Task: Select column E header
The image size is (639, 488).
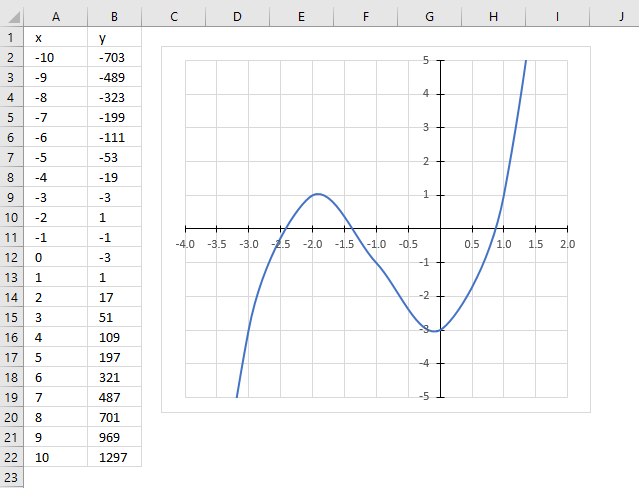Action: point(301,17)
